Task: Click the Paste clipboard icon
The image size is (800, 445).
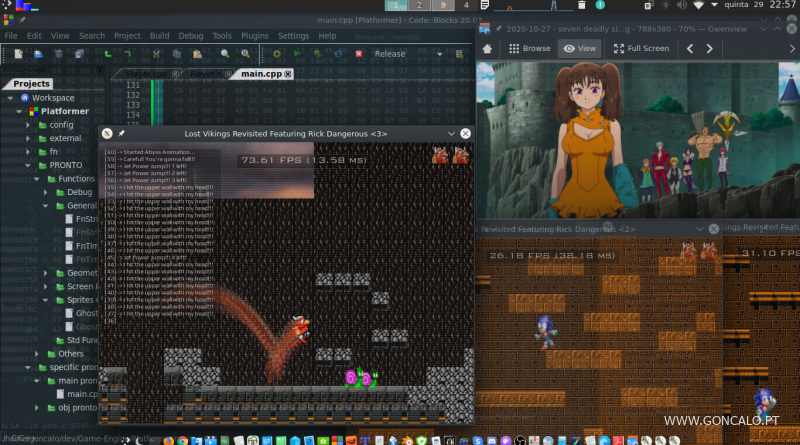Action: point(197,54)
